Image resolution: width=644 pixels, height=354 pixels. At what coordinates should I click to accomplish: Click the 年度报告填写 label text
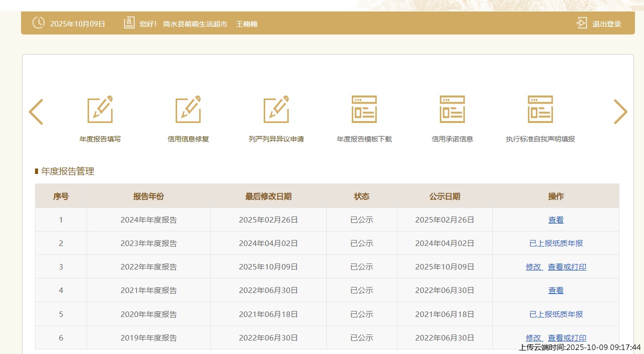(x=100, y=139)
